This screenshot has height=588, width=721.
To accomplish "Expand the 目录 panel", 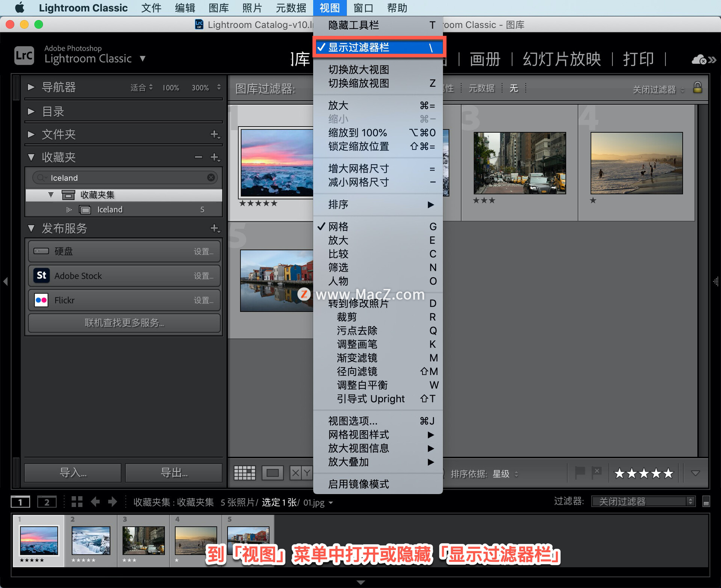I will point(31,111).
